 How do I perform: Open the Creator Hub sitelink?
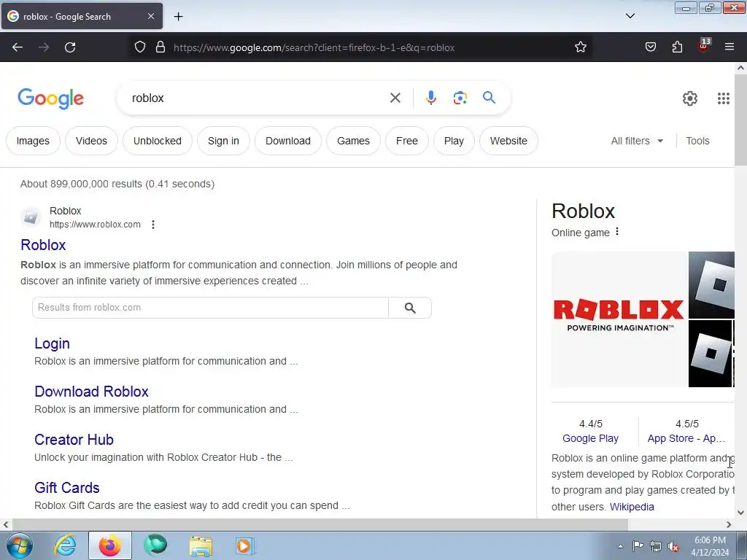point(74,440)
